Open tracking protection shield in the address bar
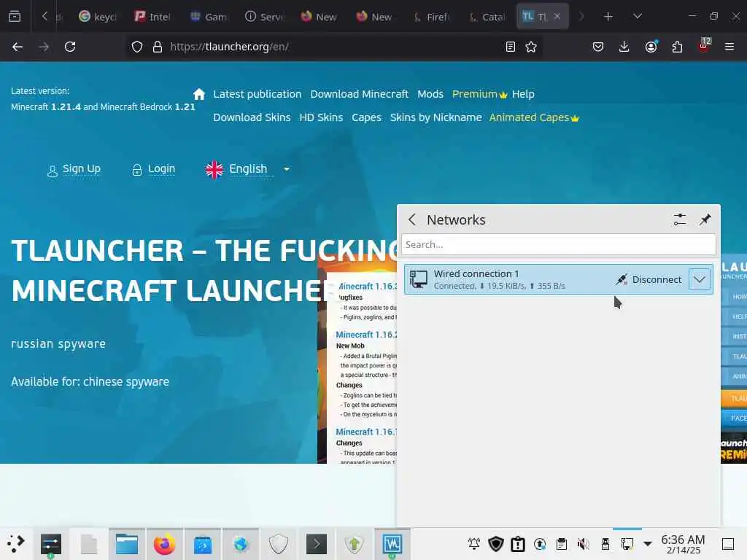Image resolution: width=747 pixels, height=560 pixels. click(137, 47)
